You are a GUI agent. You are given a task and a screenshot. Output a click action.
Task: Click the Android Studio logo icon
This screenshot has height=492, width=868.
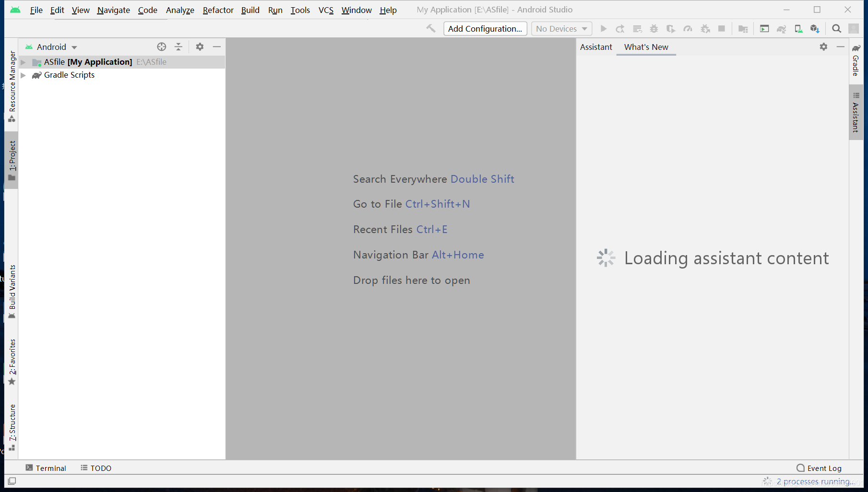(x=15, y=10)
